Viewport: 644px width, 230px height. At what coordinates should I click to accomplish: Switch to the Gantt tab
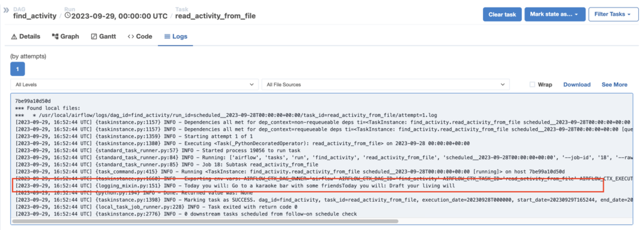[x=104, y=36]
